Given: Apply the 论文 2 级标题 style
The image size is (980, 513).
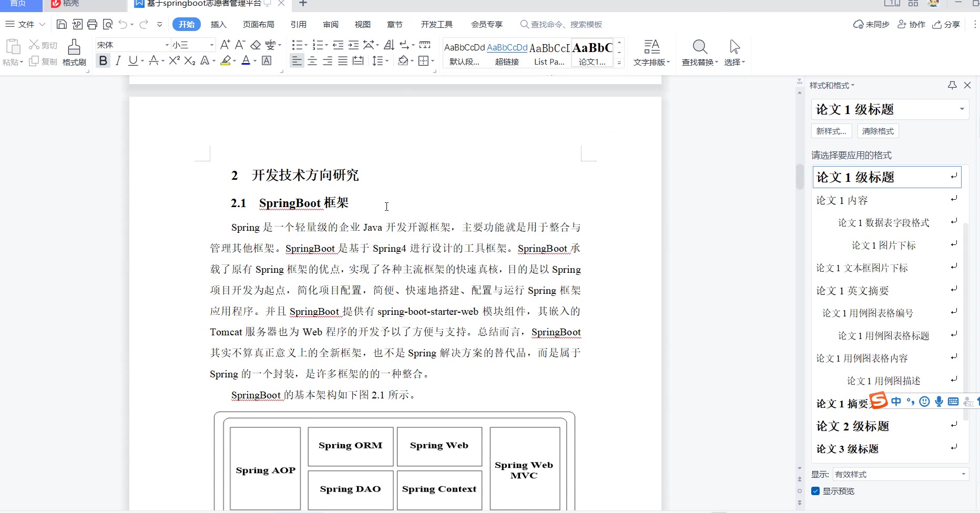Looking at the screenshot, I should click(x=852, y=426).
